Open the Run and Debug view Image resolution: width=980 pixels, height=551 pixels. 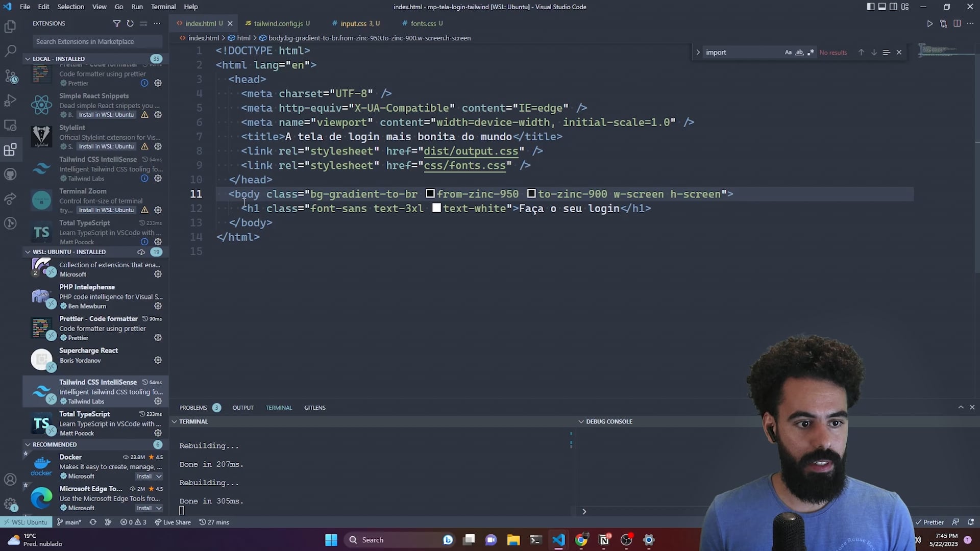[10, 101]
